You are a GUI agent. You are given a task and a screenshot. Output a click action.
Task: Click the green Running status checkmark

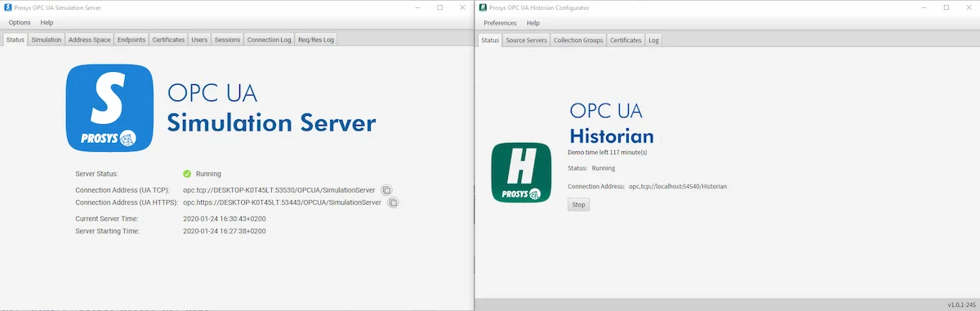click(187, 173)
